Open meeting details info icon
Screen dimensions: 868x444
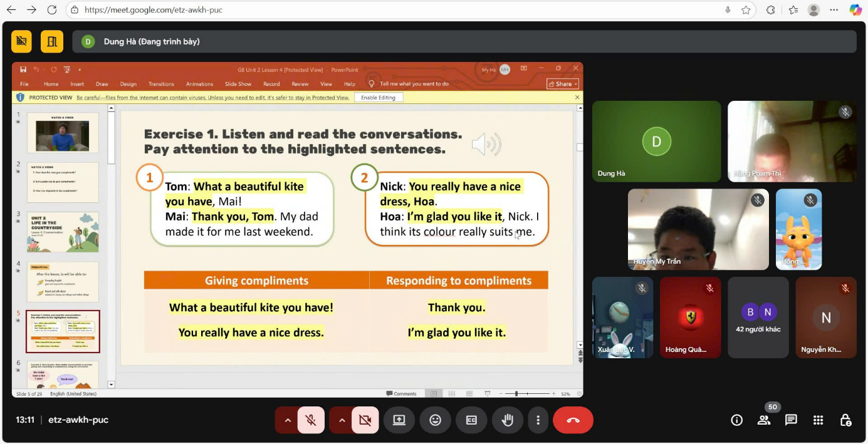click(737, 420)
